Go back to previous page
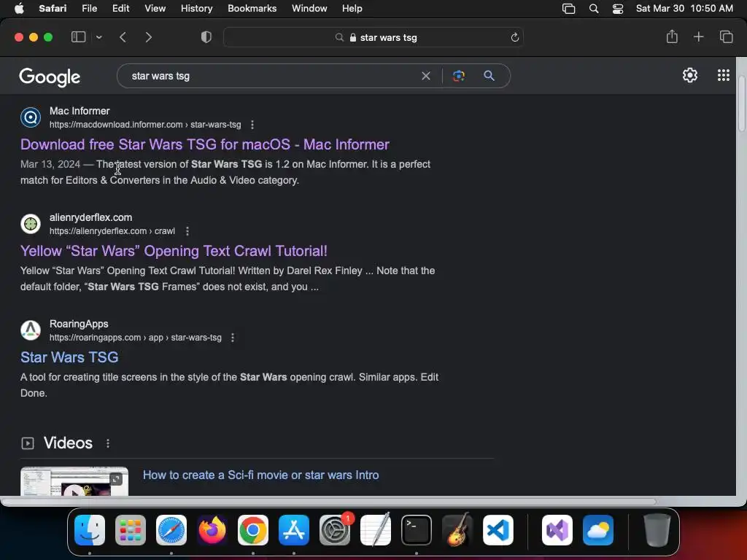 click(123, 37)
